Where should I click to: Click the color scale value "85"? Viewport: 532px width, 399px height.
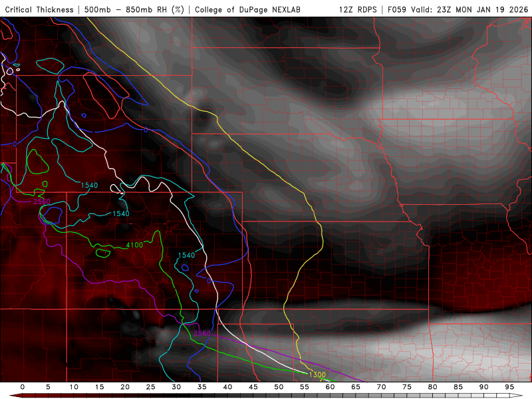click(458, 387)
